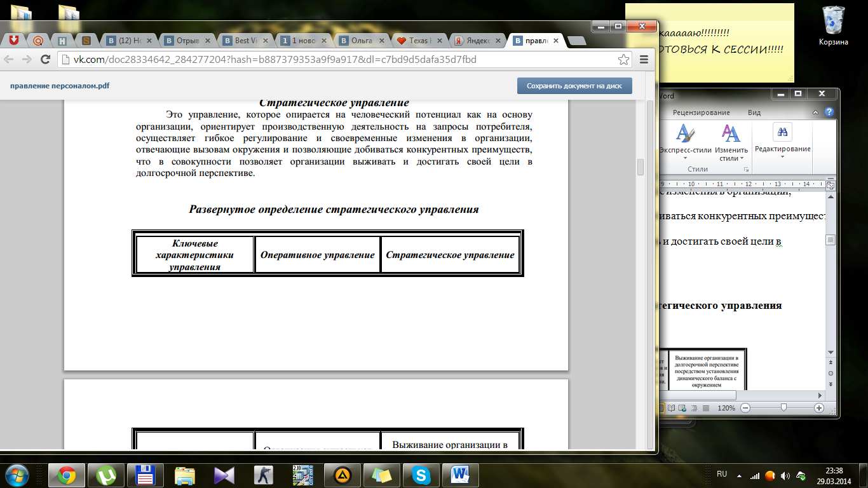Switch Word to Web Layout view
The height and width of the screenshot is (488, 868).
click(682, 408)
